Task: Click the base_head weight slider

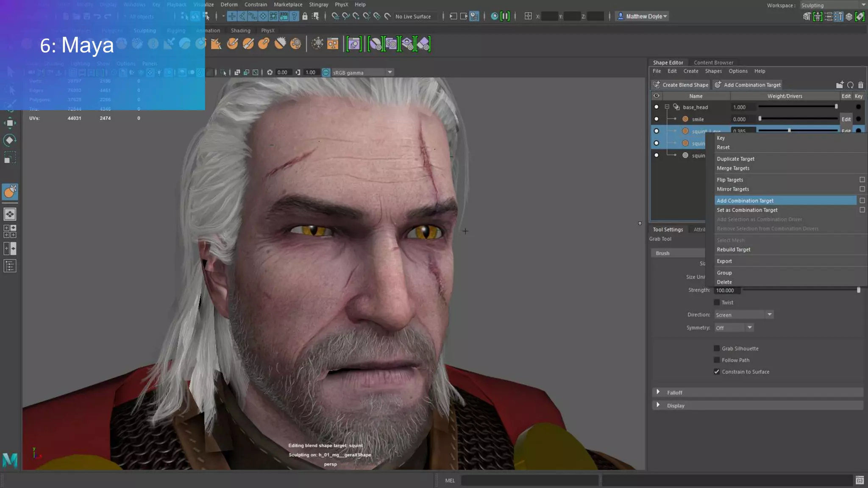Action: (x=797, y=107)
